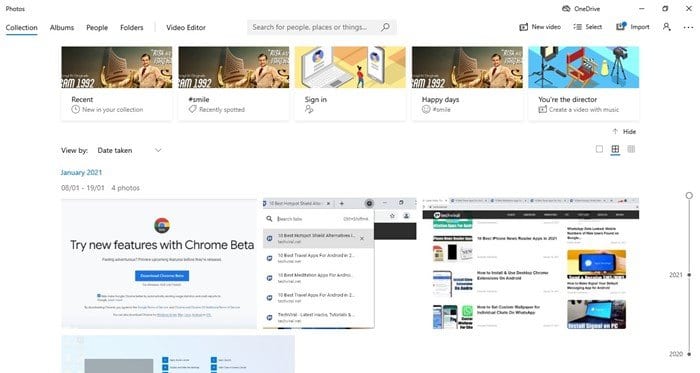Click the magnifier search icon
700x373 pixels.
[x=385, y=27]
